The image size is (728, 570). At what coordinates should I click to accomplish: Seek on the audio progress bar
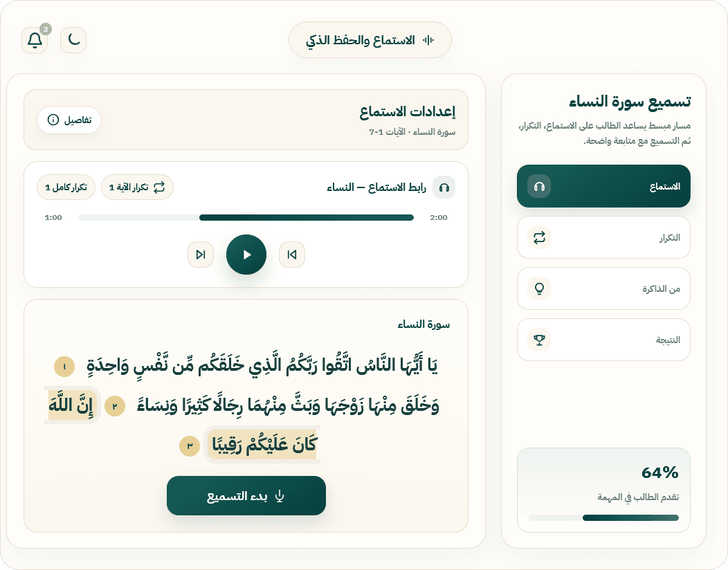pyautogui.click(x=246, y=218)
